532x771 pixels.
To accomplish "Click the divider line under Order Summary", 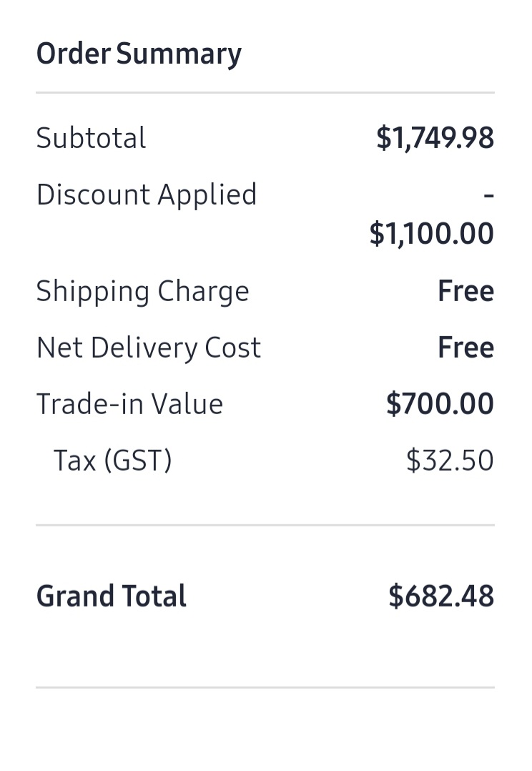I will point(265,92).
